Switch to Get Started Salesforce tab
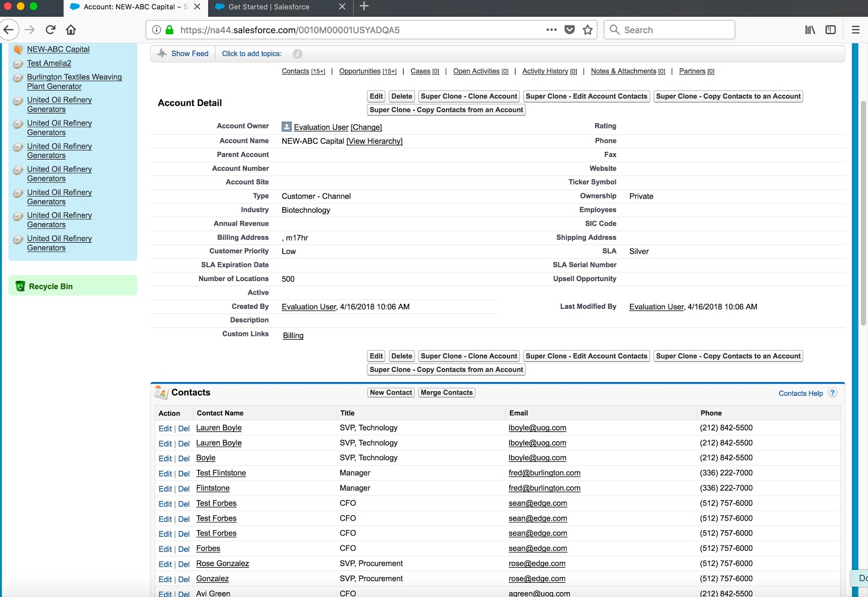 [269, 7]
